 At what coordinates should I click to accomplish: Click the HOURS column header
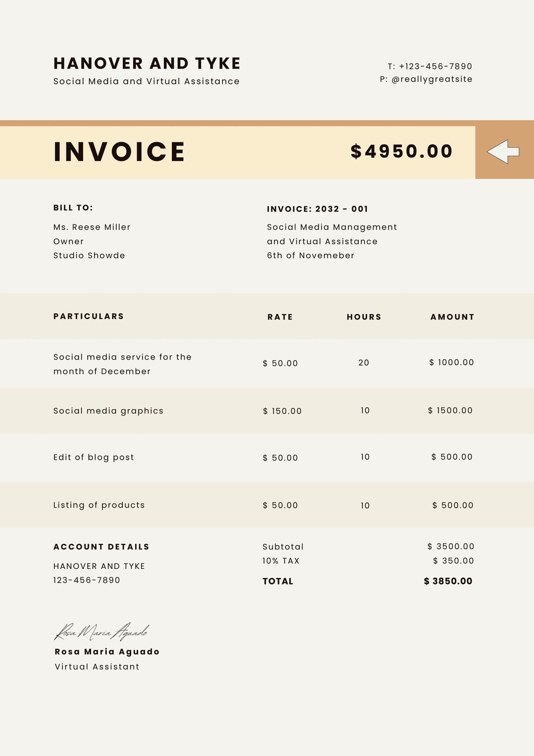(x=364, y=317)
